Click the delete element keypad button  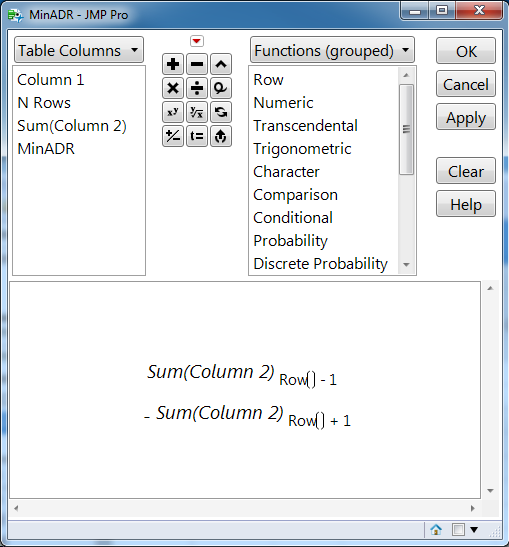click(221, 88)
